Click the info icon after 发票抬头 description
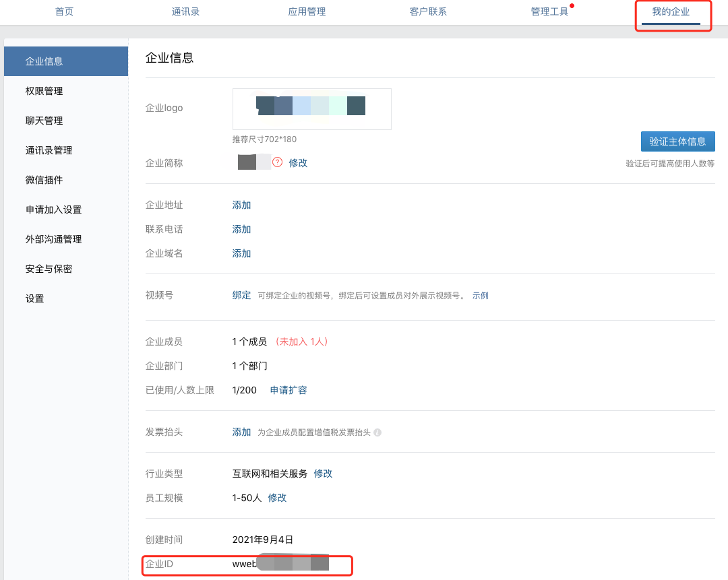This screenshot has width=728, height=580. 377,432
